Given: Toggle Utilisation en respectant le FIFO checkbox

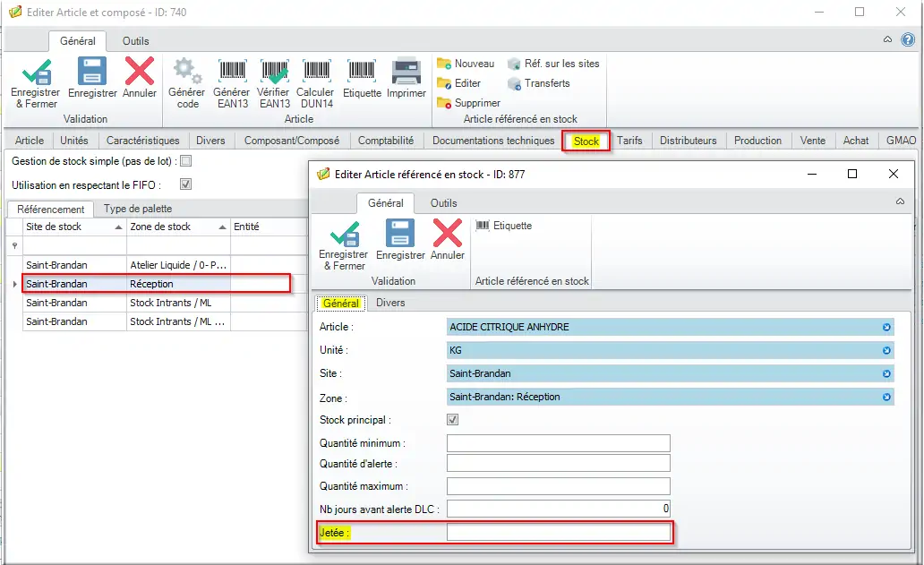Looking at the screenshot, I should 185,184.
